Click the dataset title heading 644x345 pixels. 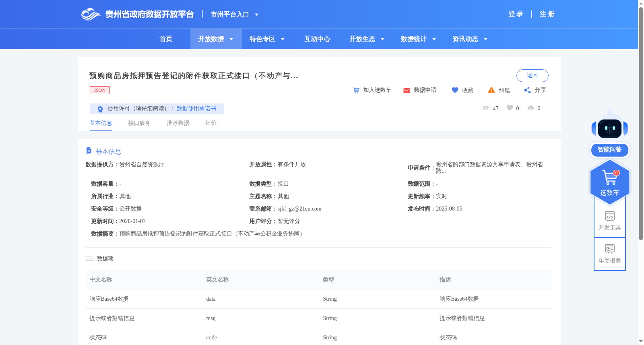coord(194,76)
